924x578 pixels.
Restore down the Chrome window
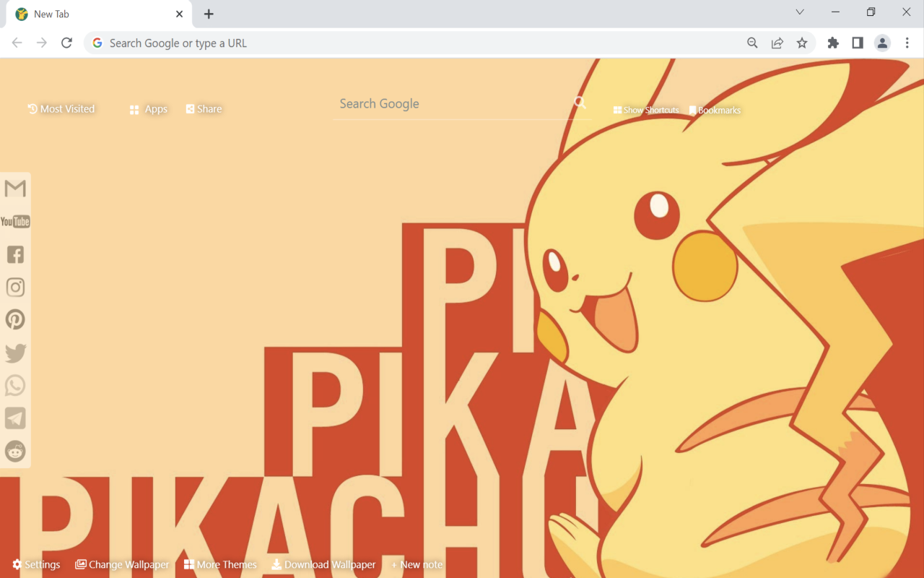871,12
